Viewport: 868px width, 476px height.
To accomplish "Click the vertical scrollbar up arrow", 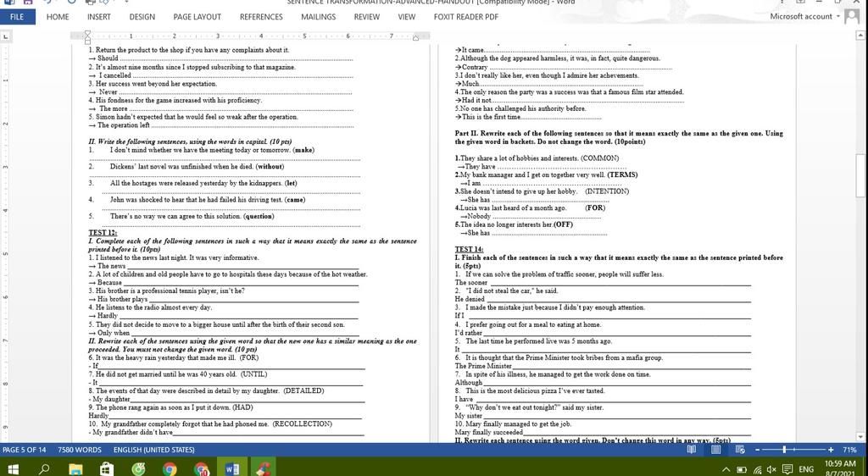I will (x=861, y=36).
